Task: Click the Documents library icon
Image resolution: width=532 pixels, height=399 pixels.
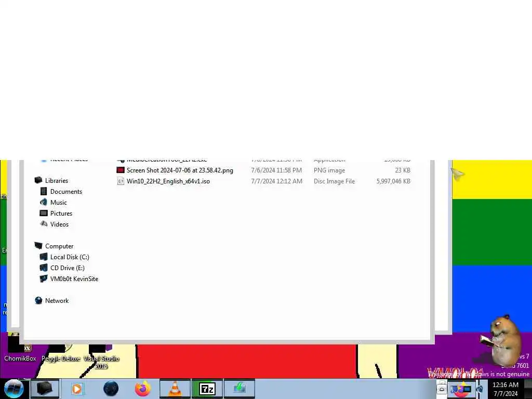Action: pos(44,191)
